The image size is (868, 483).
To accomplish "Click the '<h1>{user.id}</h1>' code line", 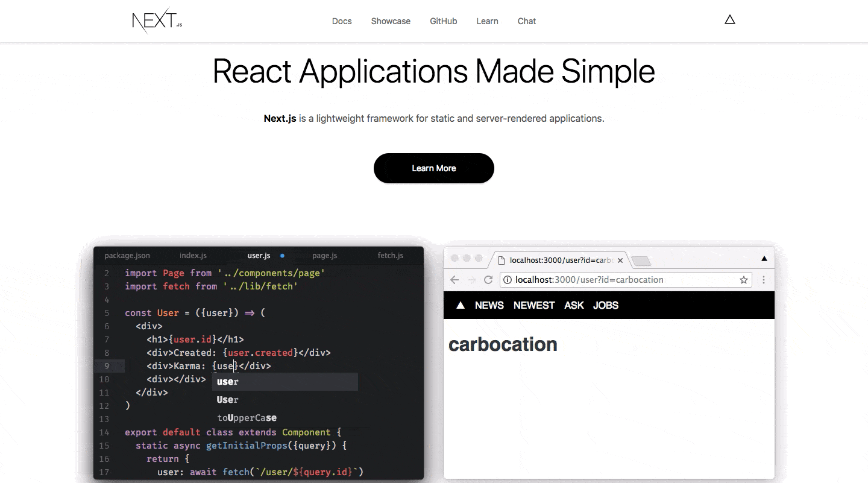I will pos(195,339).
